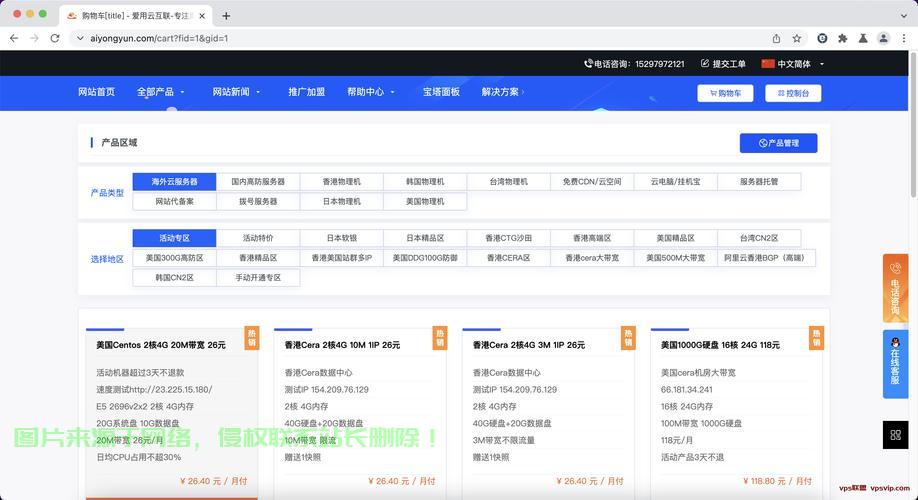Screen dimensions: 918x500
Task: Open the browser profile avatar icon
Action: pyautogui.click(x=883, y=38)
